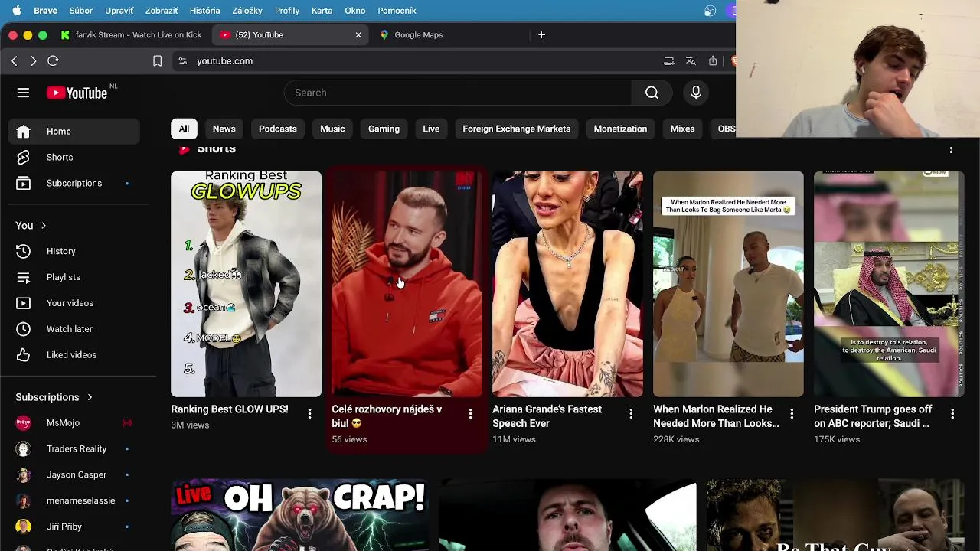Open Jayson Casper channel
Screen dimensions: 980x551
click(x=73, y=475)
